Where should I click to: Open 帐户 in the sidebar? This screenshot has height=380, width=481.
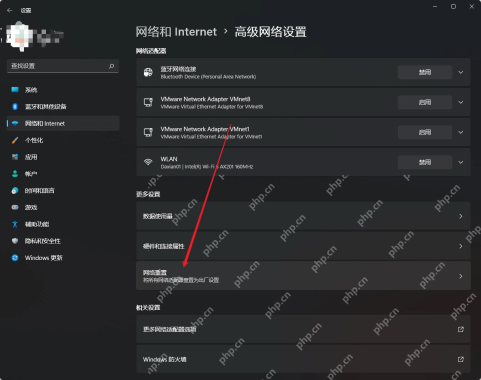coord(63,174)
